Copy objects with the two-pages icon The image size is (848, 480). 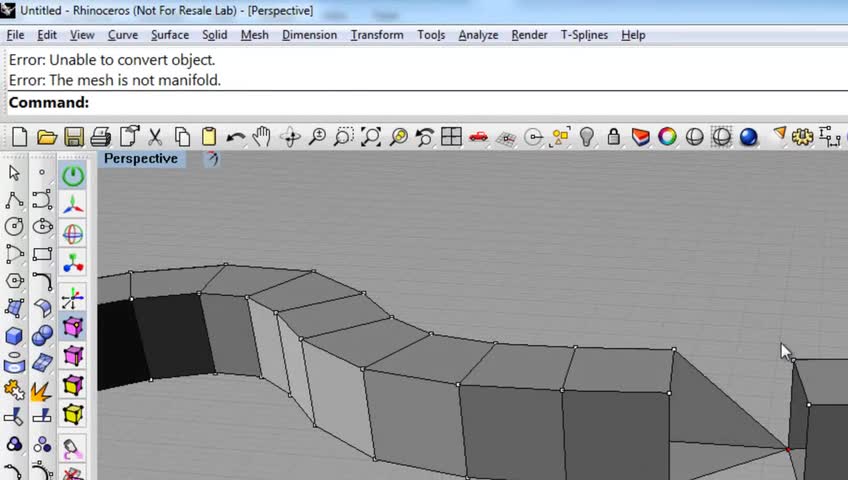182,137
